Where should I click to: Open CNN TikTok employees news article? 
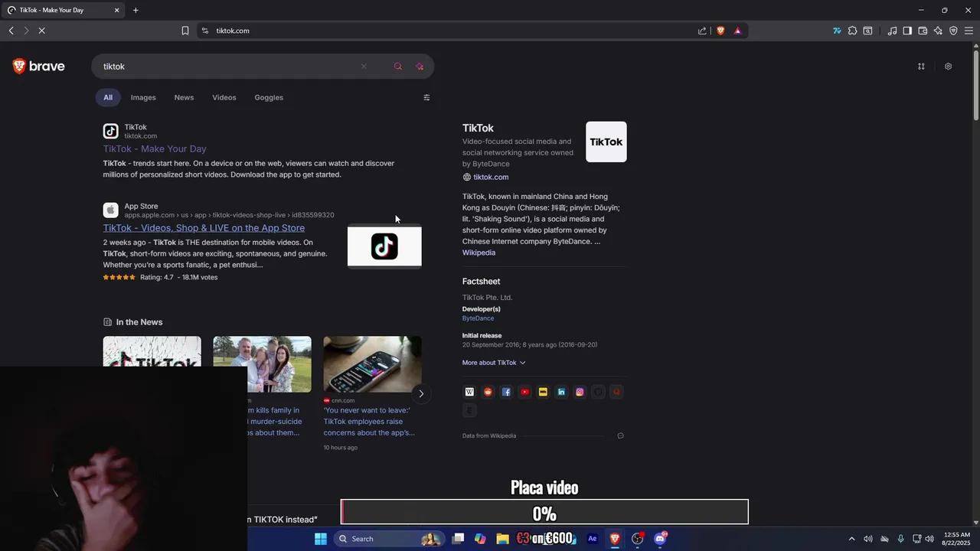tap(369, 422)
